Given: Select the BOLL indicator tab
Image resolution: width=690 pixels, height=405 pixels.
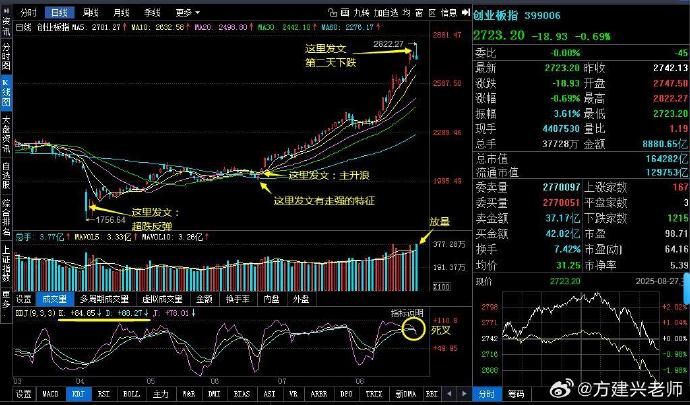Looking at the screenshot, I should coord(131,394).
